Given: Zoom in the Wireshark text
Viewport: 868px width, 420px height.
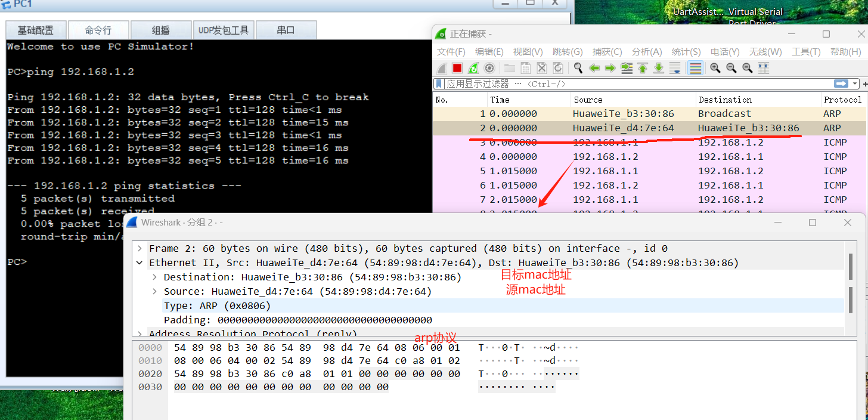Looking at the screenshot, I should click(715, 68).
